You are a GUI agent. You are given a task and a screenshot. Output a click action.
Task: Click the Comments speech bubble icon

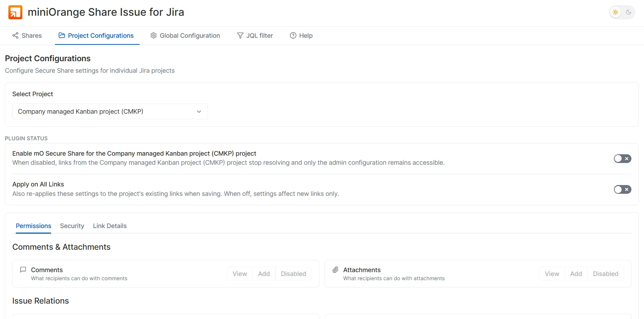(x=23, y=270)
